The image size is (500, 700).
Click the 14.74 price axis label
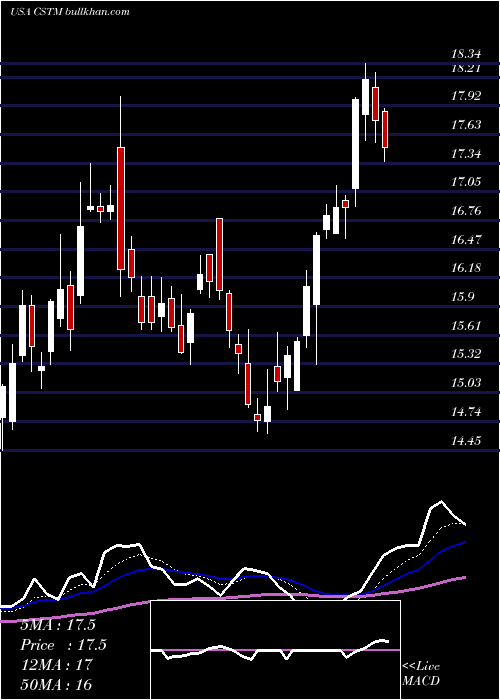point(467,412)
